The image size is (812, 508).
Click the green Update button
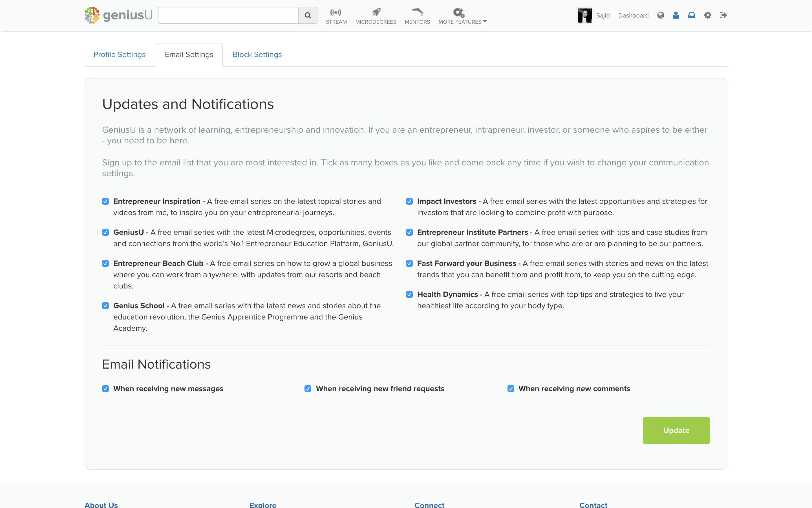tap(676, 430)
